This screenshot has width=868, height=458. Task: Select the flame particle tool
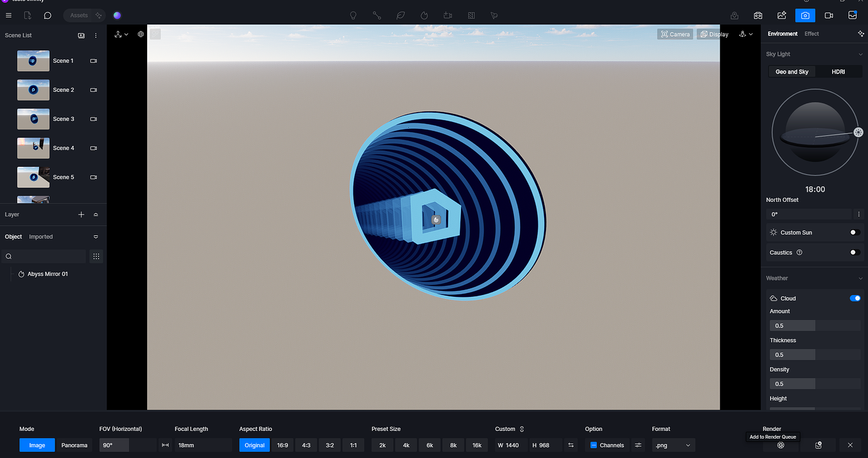point(424,15)
